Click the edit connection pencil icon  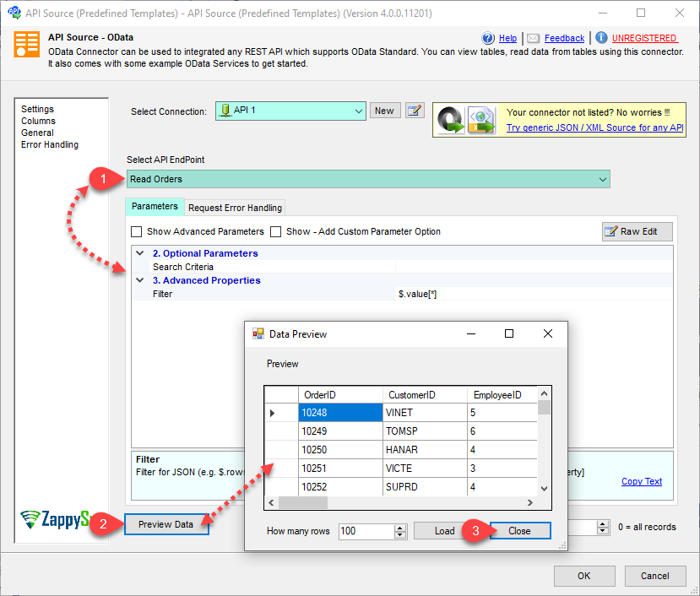click(415, 111)
